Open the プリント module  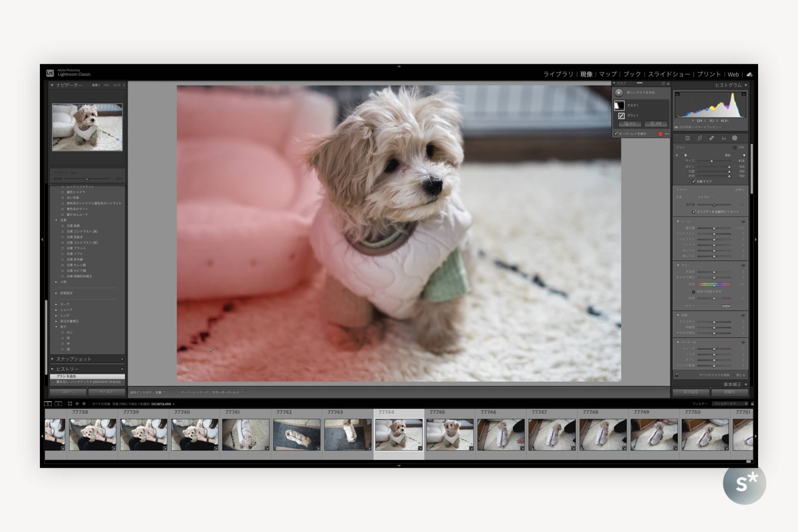point(709,74)
